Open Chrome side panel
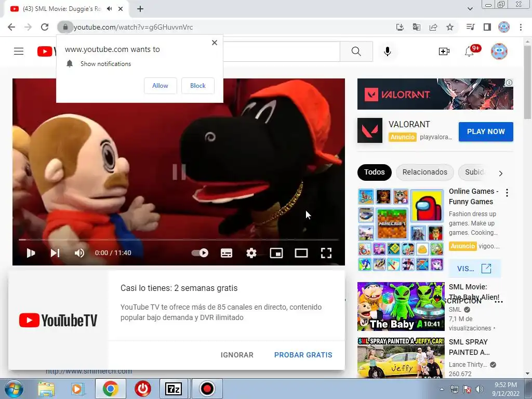 487,27
